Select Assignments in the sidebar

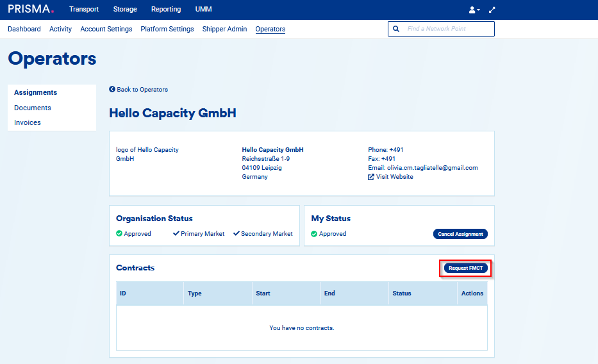coord(35,92)
